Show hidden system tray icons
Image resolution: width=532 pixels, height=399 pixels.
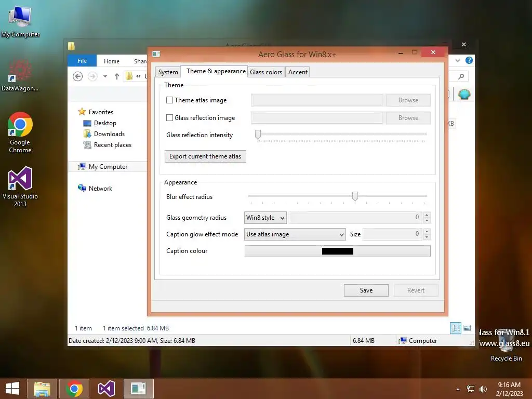pos(458,389)
